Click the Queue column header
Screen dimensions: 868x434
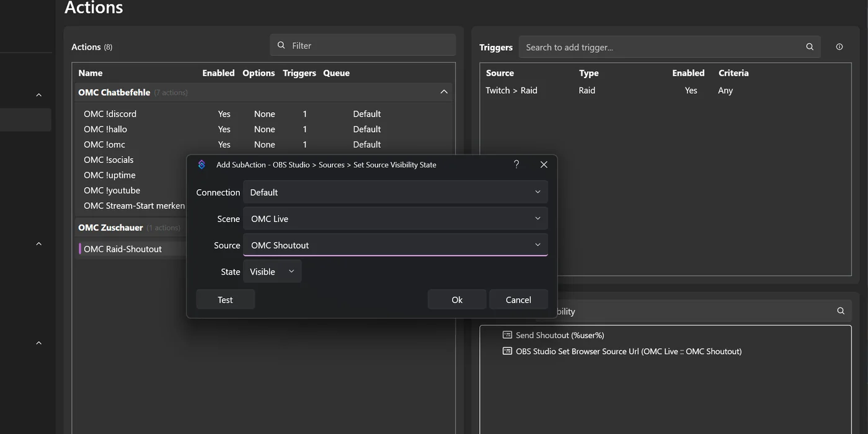337,73
